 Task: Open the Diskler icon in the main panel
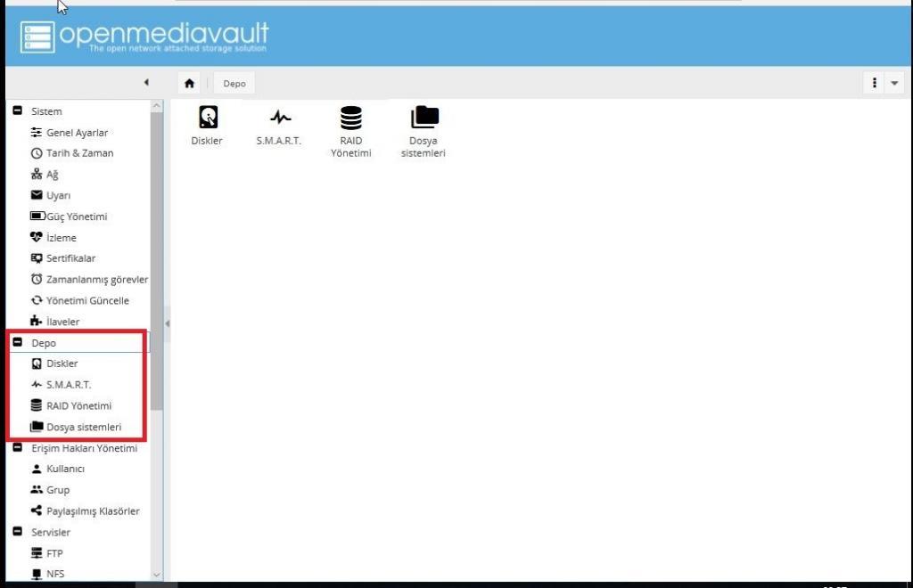(207, 126)
